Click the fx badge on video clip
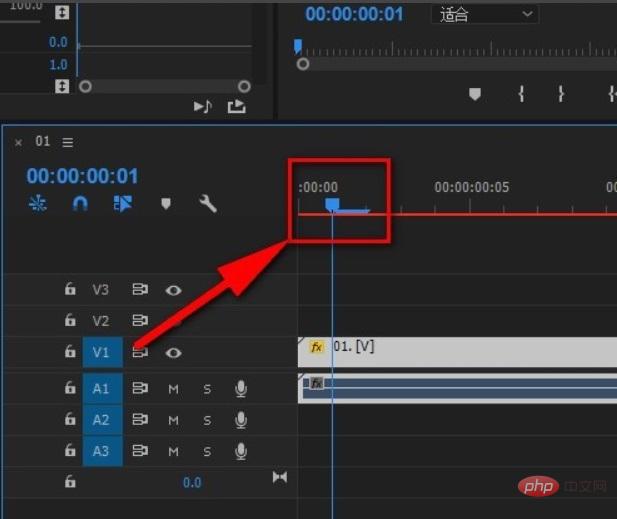Screen dimensions: 617x519 point(316,347)
